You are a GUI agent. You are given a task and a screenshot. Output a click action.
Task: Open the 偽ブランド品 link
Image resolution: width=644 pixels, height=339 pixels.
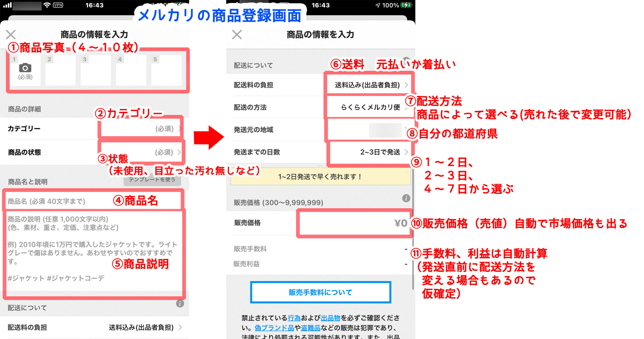tap(274, 328)
